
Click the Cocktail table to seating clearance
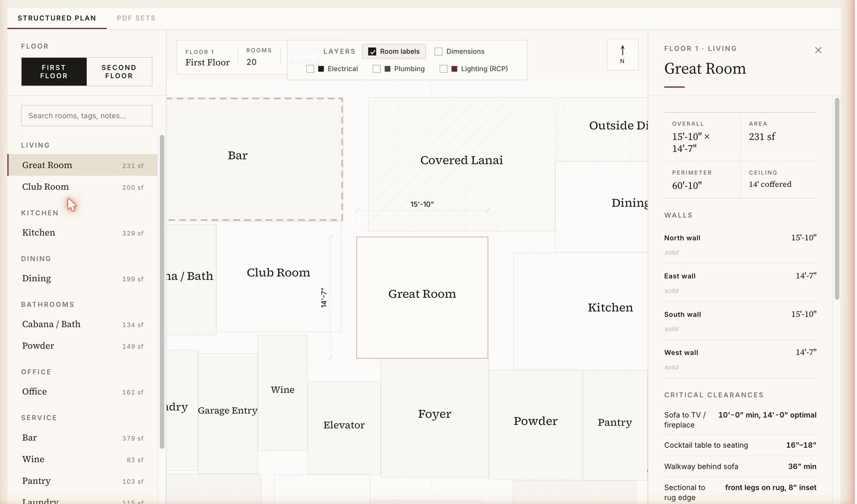point(740,445)
